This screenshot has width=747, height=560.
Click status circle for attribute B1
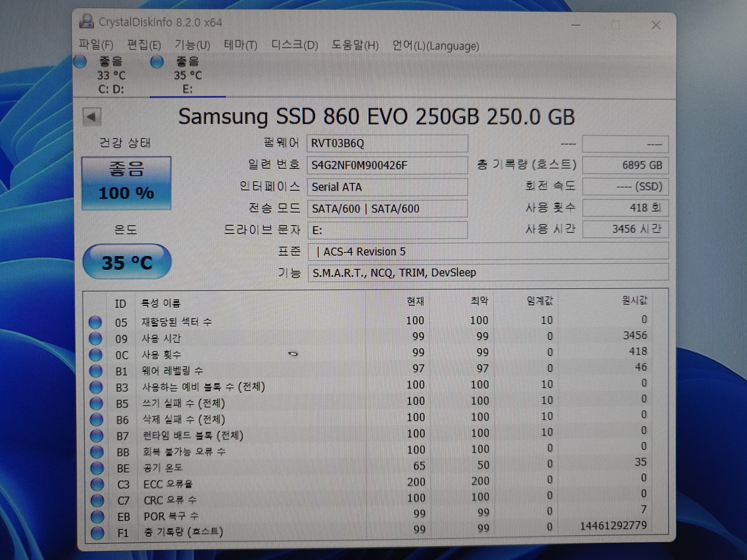click(x=96, y=371)
